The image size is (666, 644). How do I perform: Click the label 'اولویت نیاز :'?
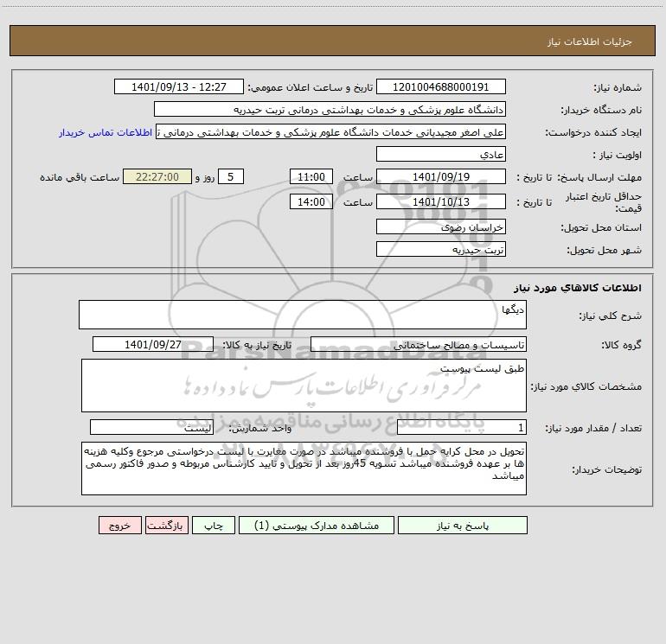click(618, 156)
